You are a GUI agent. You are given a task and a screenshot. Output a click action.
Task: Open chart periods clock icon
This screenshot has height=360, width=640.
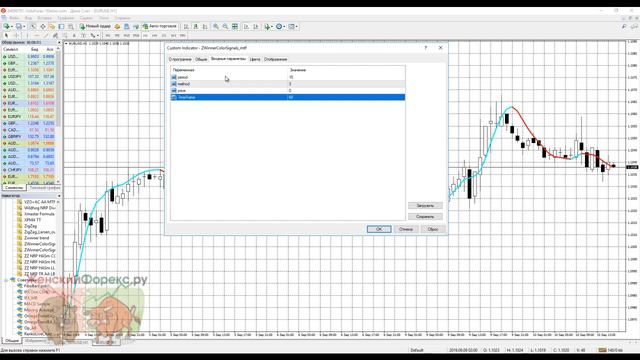pyautogui.click(x=279, y=26)
